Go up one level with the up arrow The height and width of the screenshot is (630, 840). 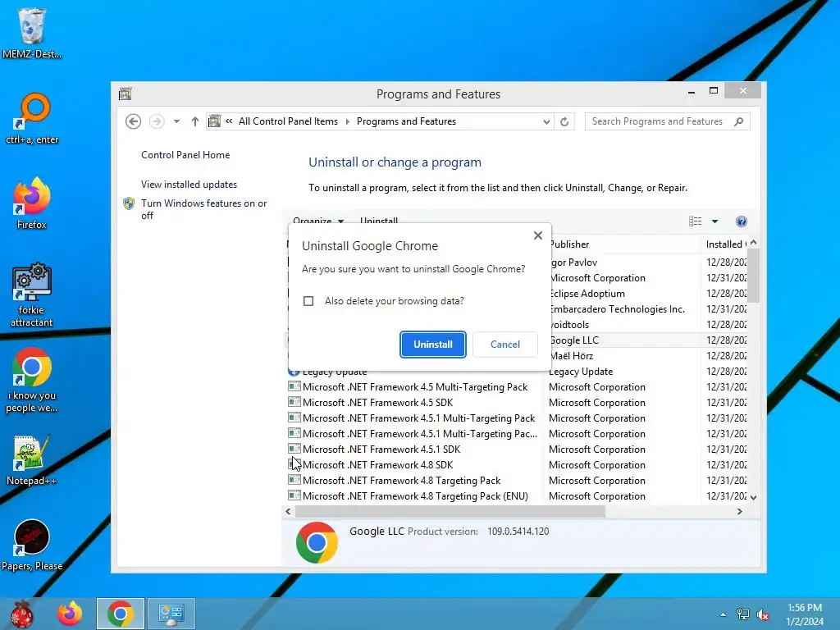click(195, 121)
